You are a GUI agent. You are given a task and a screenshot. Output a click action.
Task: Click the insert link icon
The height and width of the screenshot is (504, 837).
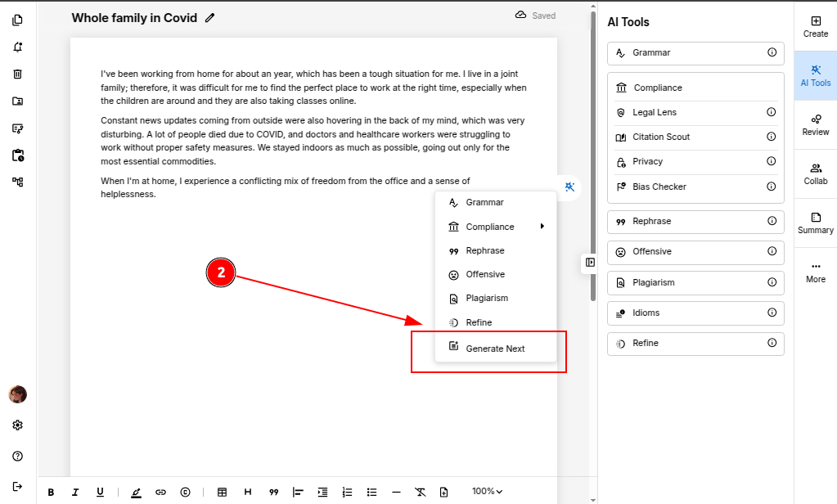[x=160, y=492]
